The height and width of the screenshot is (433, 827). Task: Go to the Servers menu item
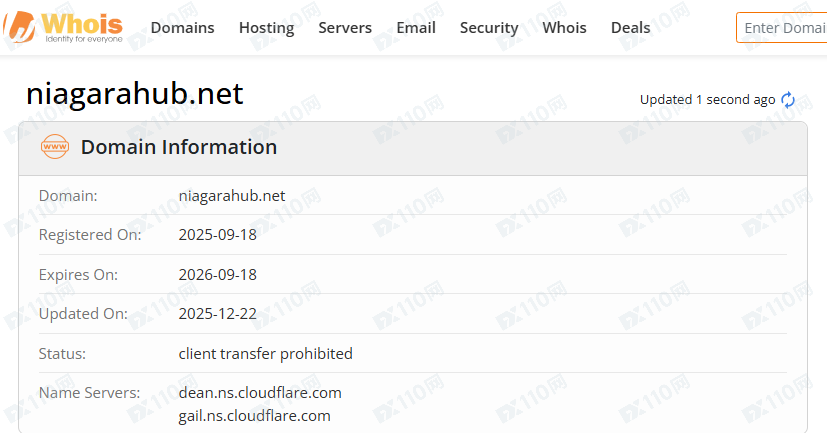pyautogui.click(x=345, y=28)
